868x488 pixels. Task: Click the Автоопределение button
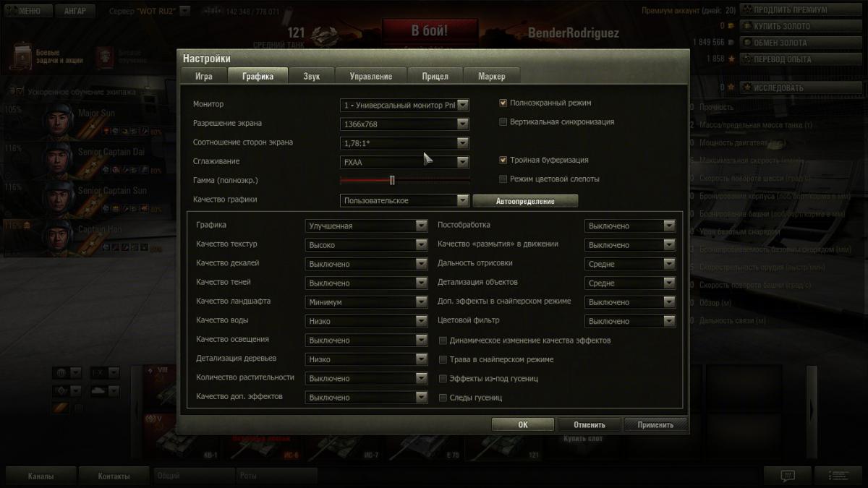[525, 201]
